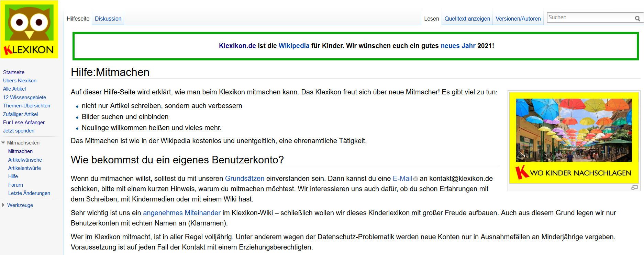This screenshot has height=255, width=644.
Task: Click the Hilfe:Mitmachen page heading
Action: pyautogui.click(x=110, y=72)
